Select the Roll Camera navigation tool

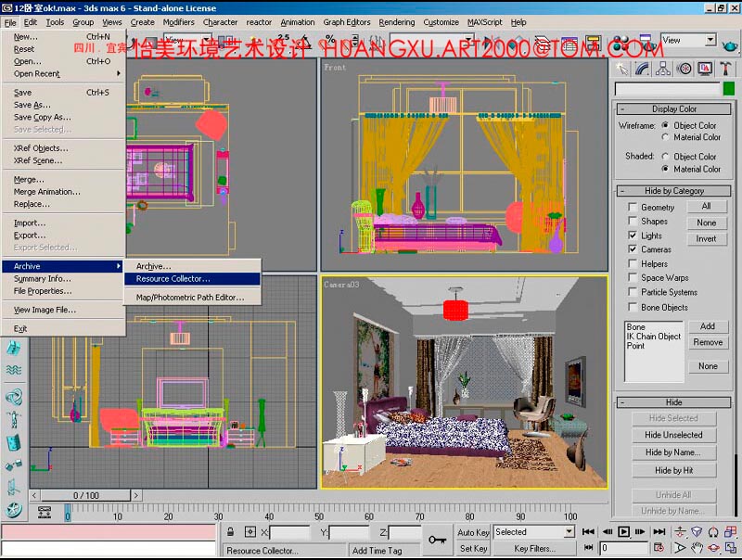(713, 531)
